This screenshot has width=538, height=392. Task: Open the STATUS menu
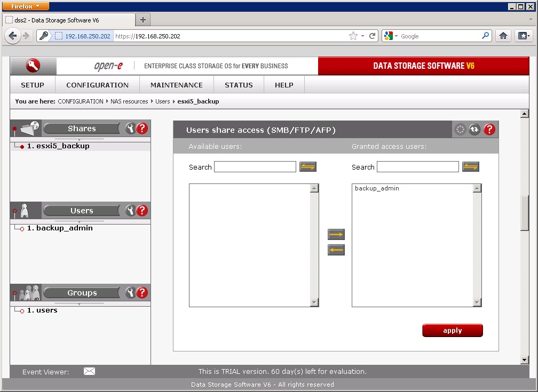click(x=239, y=85)
